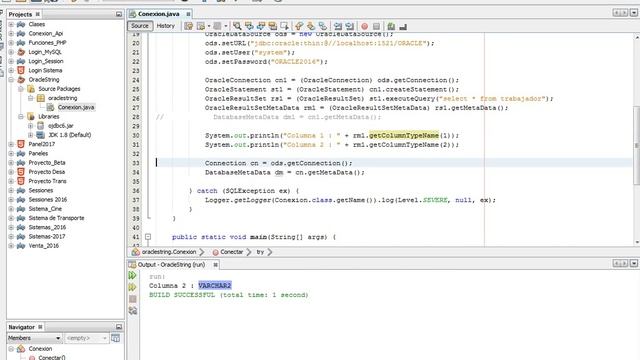This screenshot has height=360, width=640.
Task: Toggle Highlight Search icon
Action: point(272,26)
